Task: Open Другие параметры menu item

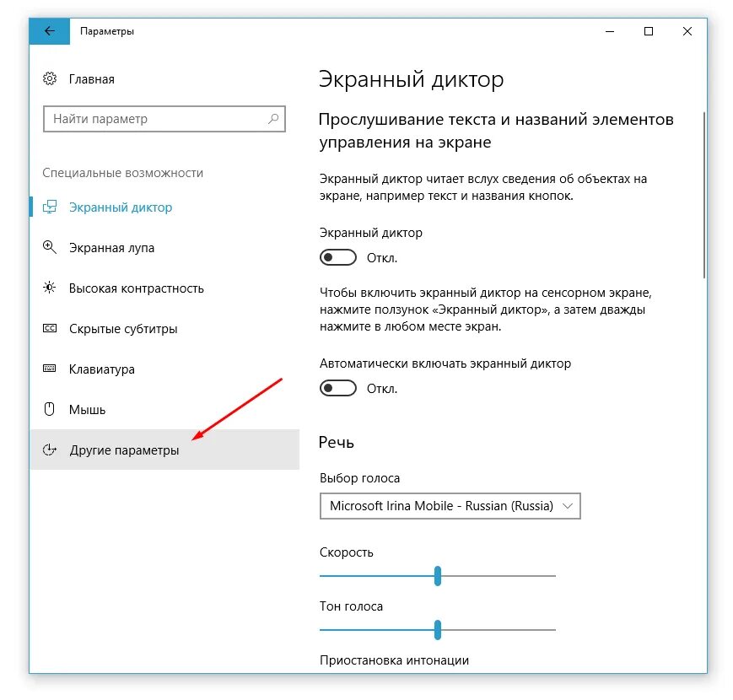Action: click(x=164, y=450)
